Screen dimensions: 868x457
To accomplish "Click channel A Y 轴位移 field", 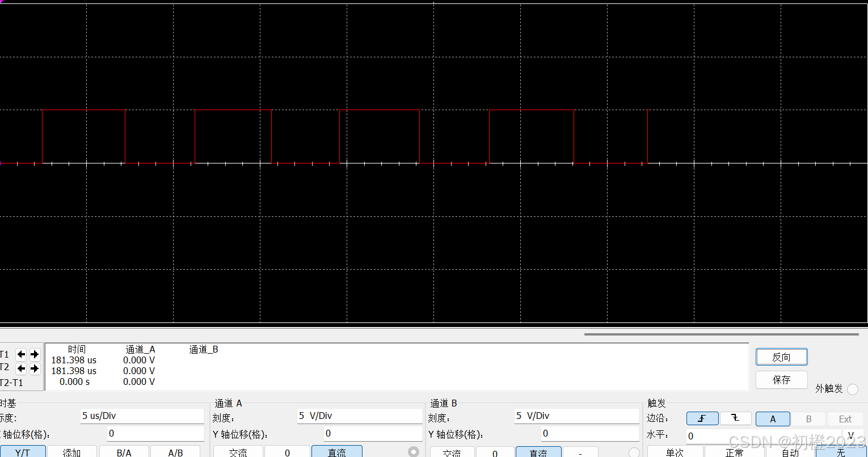I will pos(373,434).
